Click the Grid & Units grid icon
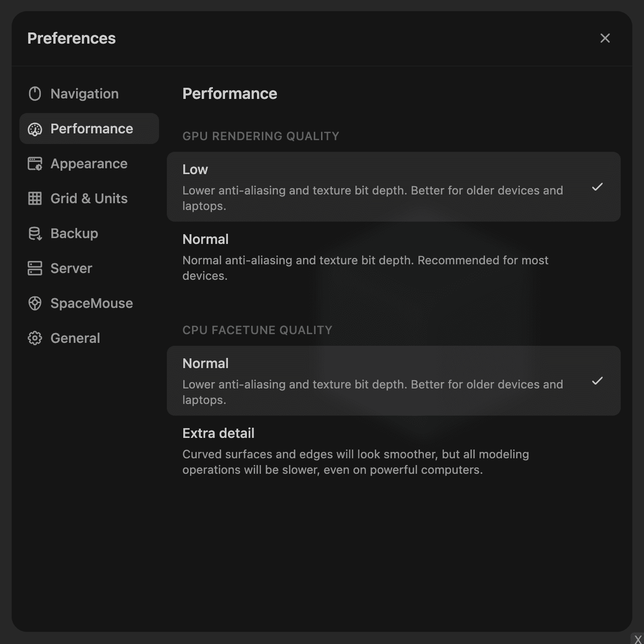The width and height of the screenshot is (644, 644). point(35,198)
